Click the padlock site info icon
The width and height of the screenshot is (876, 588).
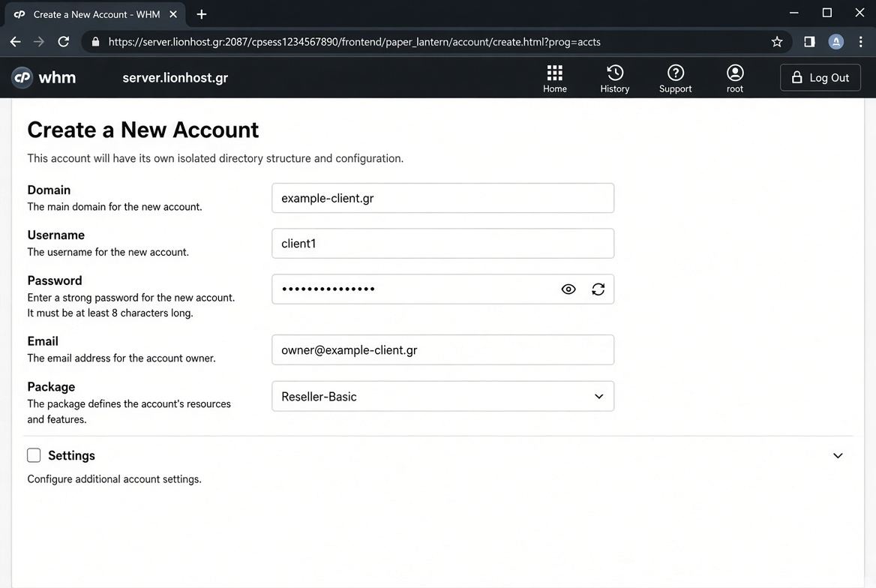pos(95,42)
